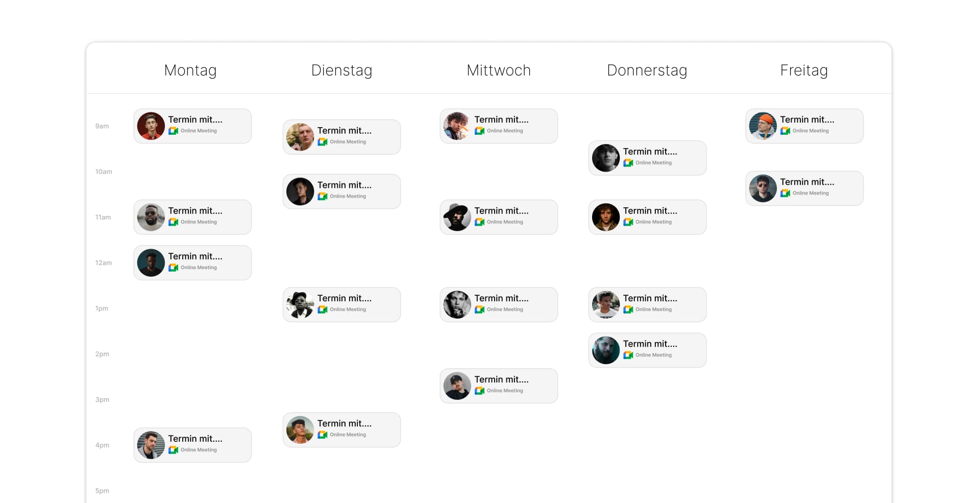Select avatar with orange beanie on Freitag
The height and width of the screenshot is (503, 980).
click(x=763, y=126)
